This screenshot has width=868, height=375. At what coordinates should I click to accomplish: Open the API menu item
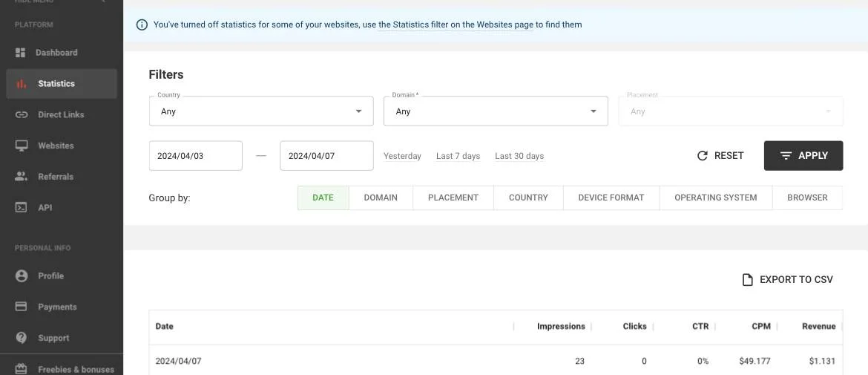click(62, 208)
